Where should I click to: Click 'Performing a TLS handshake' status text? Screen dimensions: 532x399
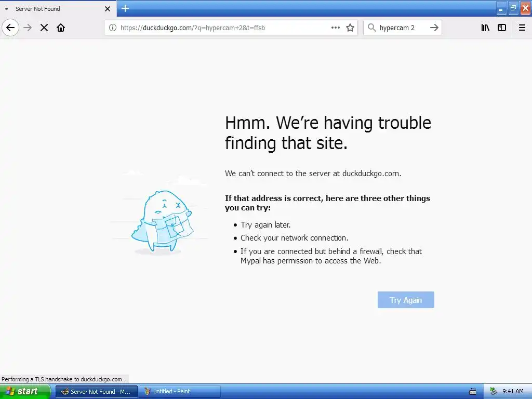coord(64,379)
